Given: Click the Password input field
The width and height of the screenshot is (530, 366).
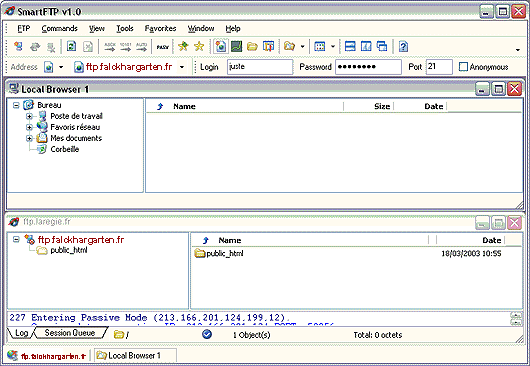Looking at the screenshot, I should click(x=368, y=67).
